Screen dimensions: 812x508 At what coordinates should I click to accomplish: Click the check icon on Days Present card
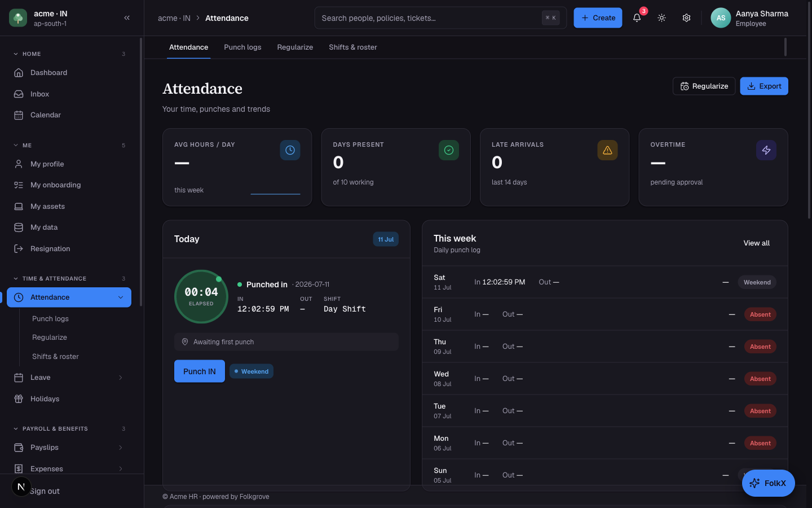pyautogui.click(x=449, y=150)
